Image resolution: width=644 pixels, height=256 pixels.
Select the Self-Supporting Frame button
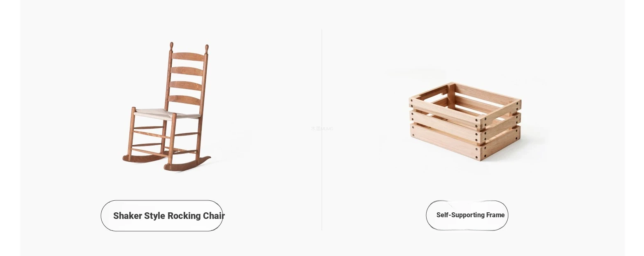467,215
